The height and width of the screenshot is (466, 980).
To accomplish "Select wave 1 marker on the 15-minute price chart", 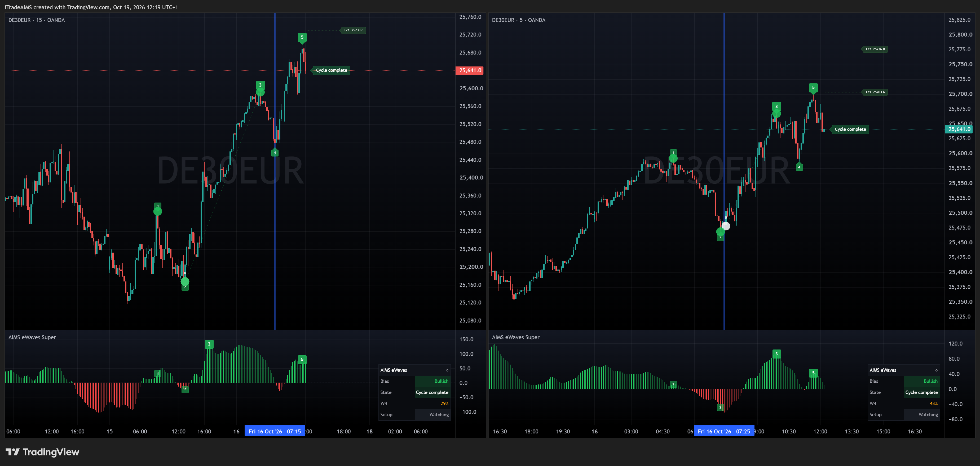I will coord(158,206).
